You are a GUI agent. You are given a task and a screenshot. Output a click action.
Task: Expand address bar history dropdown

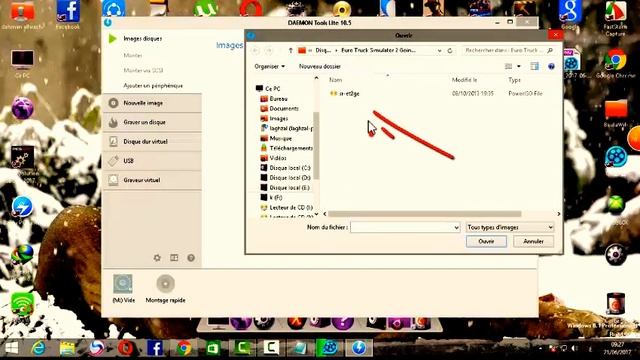(439, 51)
